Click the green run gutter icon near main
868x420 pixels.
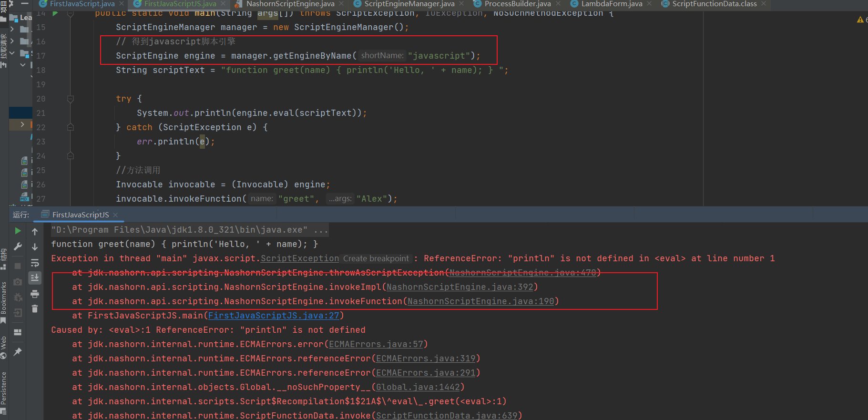coord(55,13)
